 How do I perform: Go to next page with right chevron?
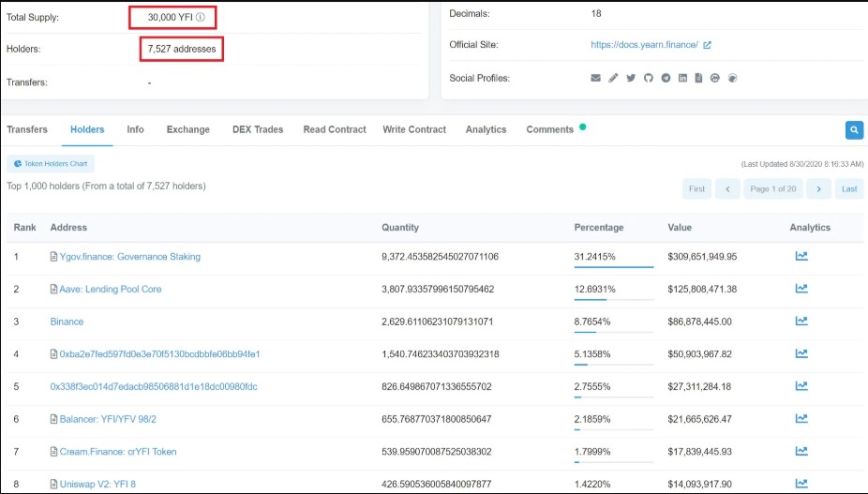click(818, 188)
